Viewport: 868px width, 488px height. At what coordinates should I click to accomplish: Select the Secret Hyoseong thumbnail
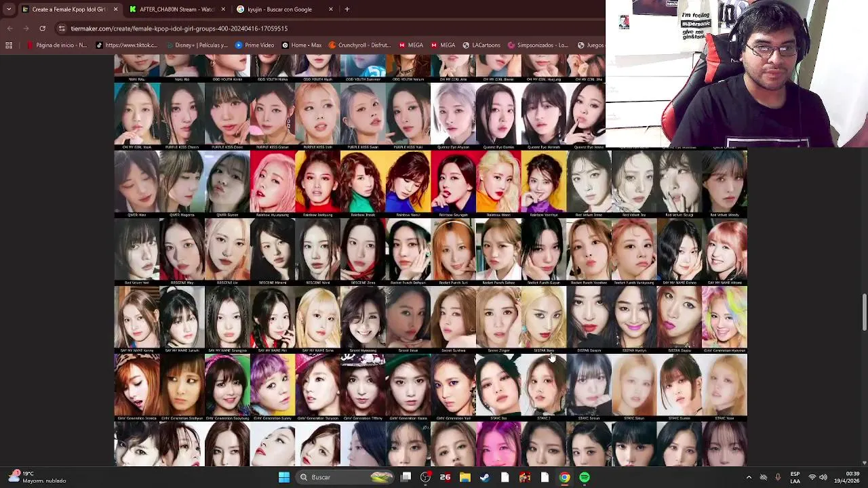click(x=363, y=319)
